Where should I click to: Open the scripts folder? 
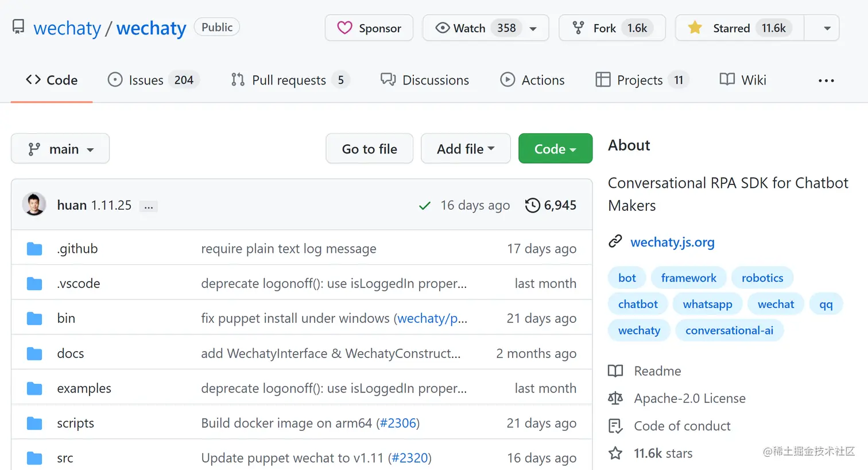75,423
